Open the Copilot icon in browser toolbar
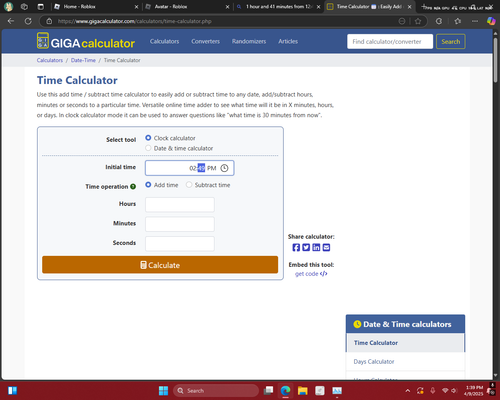This screenshot has width=500, height=400. pyautogui.click(x=491, y=21)
